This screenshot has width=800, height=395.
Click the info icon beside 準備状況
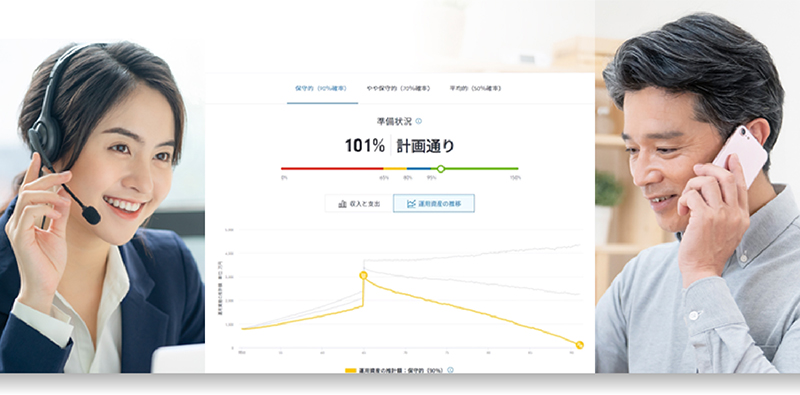419,121
